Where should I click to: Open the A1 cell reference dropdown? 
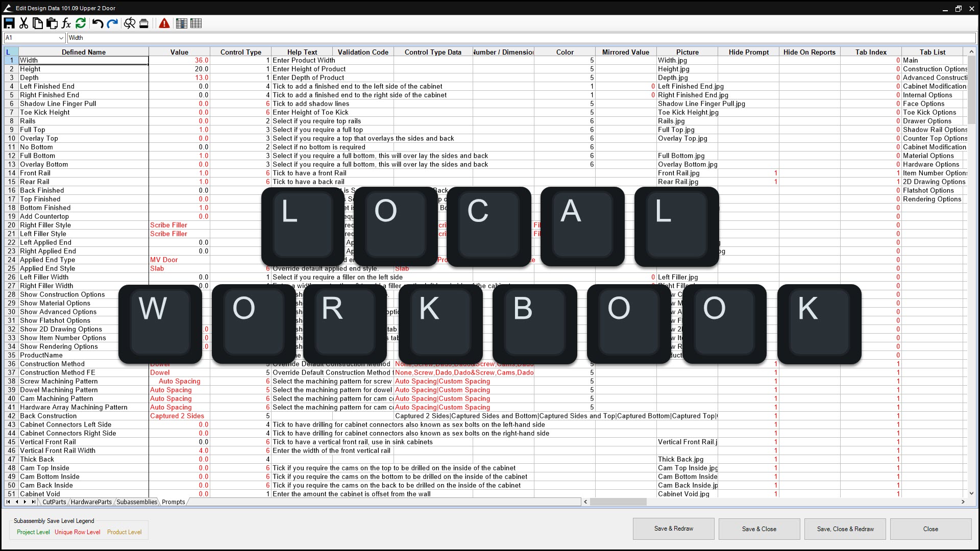pos(60,38)
